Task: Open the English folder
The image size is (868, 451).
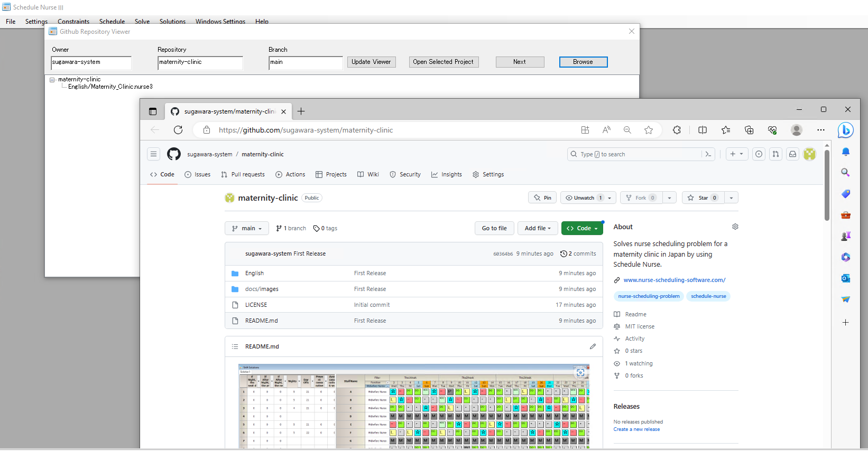Action: tap(254, 273)
